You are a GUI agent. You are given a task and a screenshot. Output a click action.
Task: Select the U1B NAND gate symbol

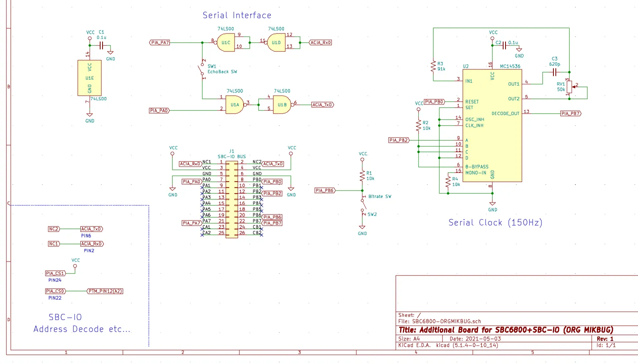coord(282,105)
